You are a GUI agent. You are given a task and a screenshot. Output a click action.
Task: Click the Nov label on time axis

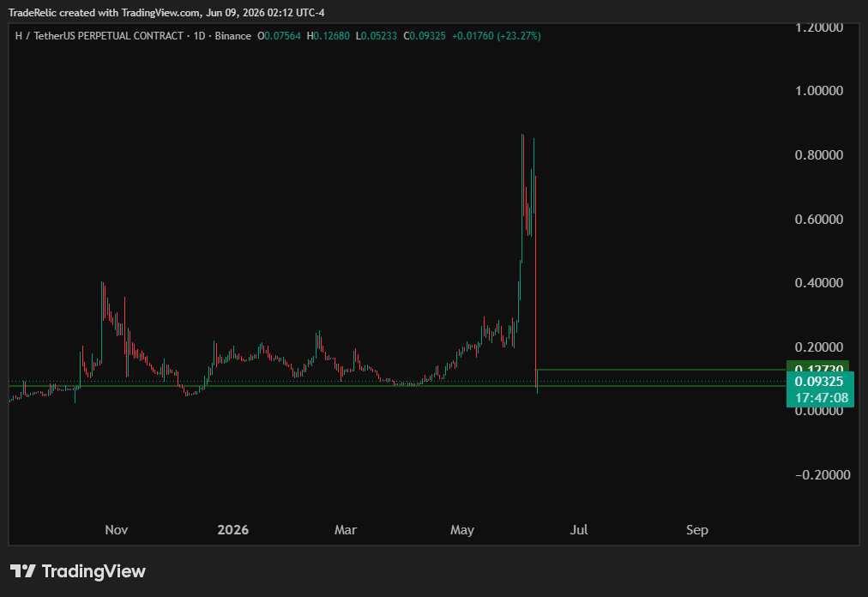(x=117, y=530)
